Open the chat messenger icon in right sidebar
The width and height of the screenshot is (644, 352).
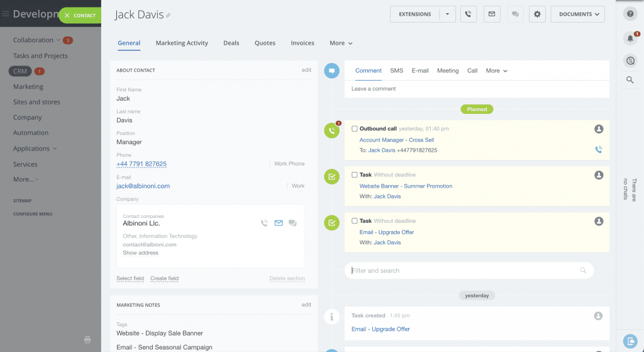coord(630,61)
